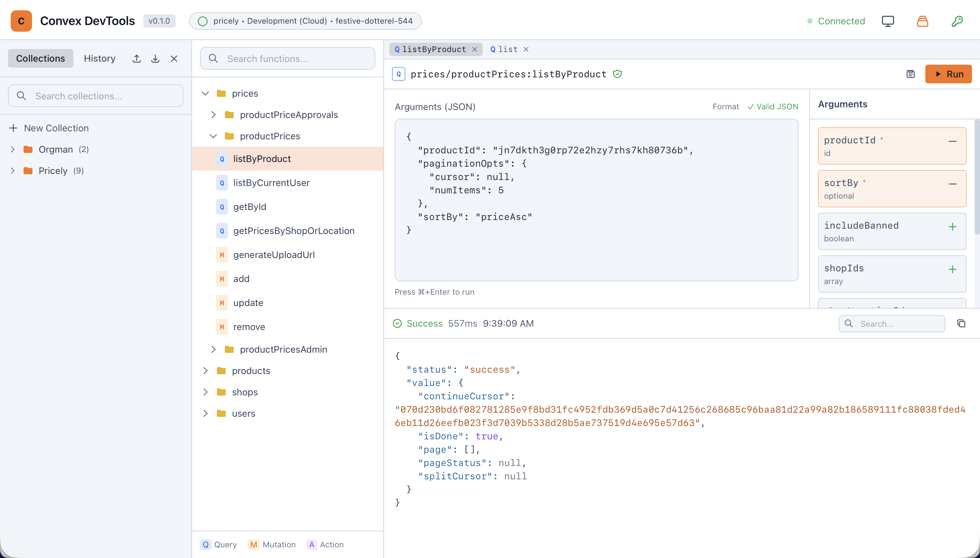Click the green API key icon
This screenshot has width=980, height=558.
click(957, 21)
